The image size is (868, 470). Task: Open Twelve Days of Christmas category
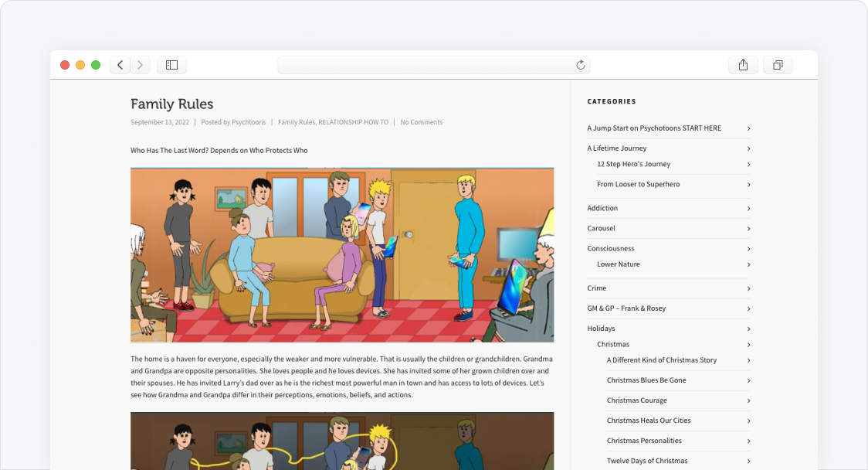pyautogui.click(x=646, y=461)
